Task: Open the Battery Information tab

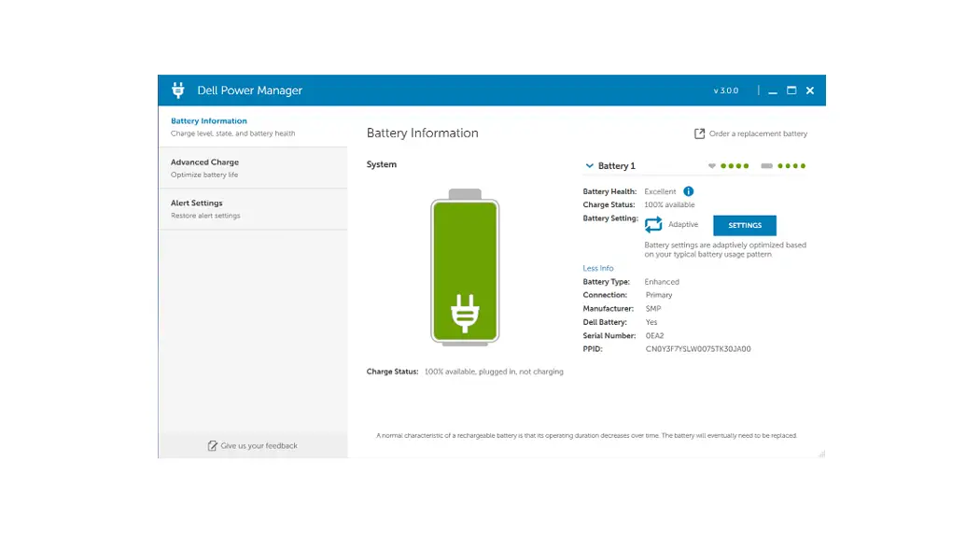Action: pos(253,126)
